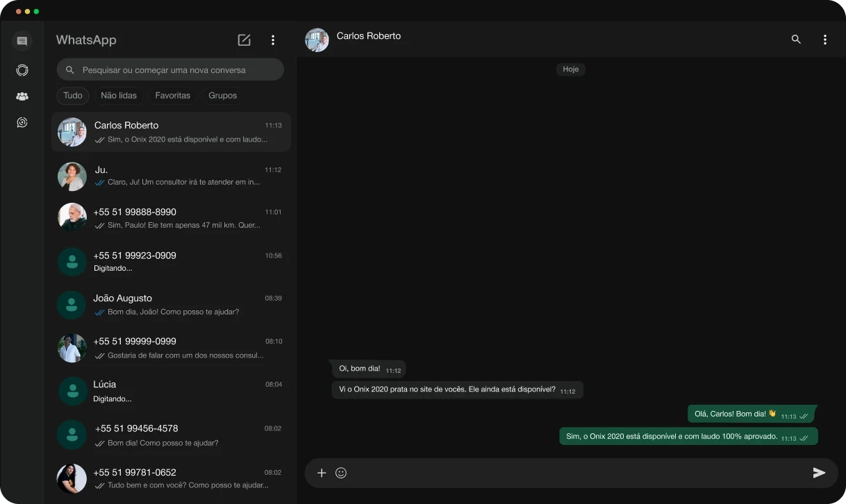846x504 pixels.
Task: Open search within the Carlos Roberto conversation
Action: pos(796,40)
